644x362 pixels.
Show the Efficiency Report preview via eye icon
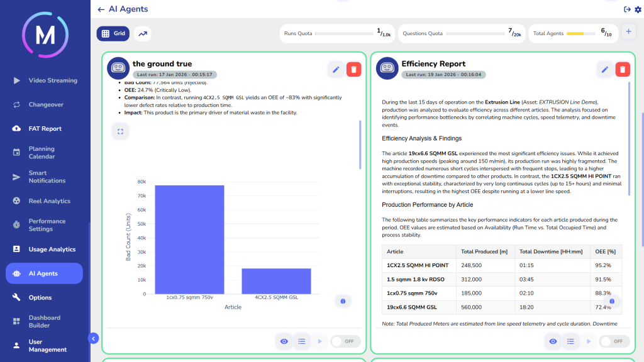pyautogui.click(x=553, y=341)
